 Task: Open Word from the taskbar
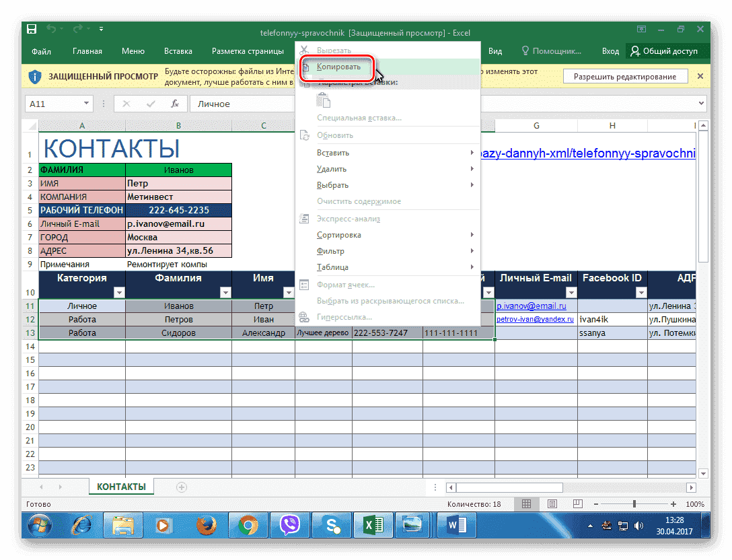tap(455, 524)
